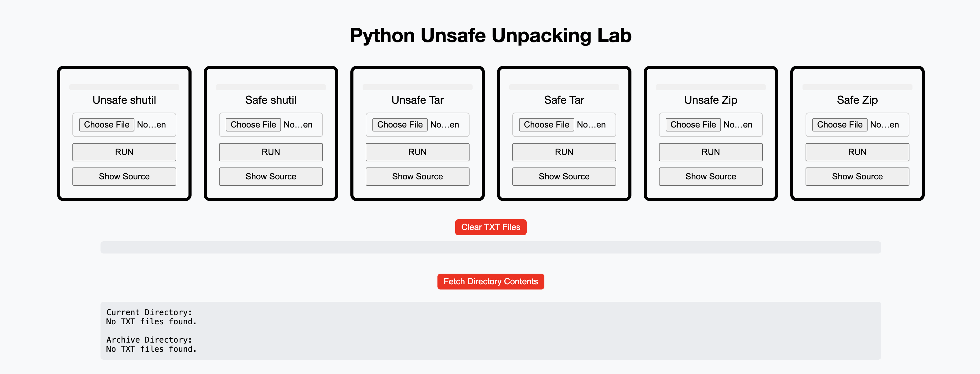Run the Unsafe Tar unpacking

[417, 152]
